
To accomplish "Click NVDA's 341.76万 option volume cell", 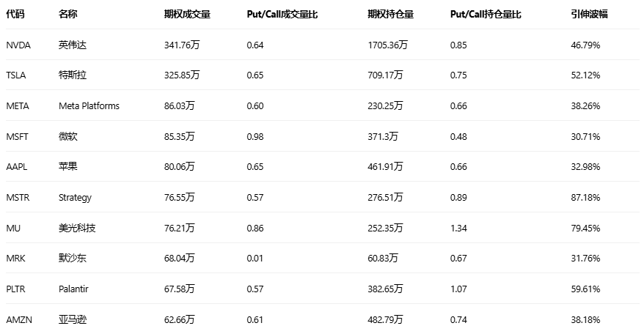I will tap(182, 45).
